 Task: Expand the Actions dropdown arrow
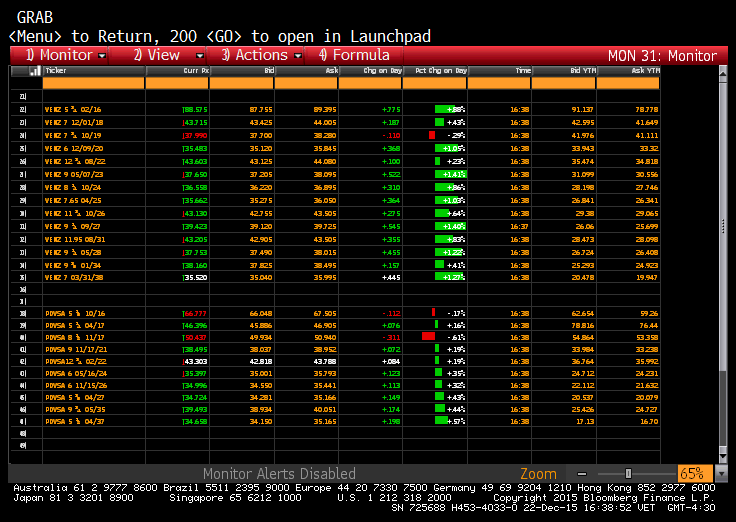298,56
